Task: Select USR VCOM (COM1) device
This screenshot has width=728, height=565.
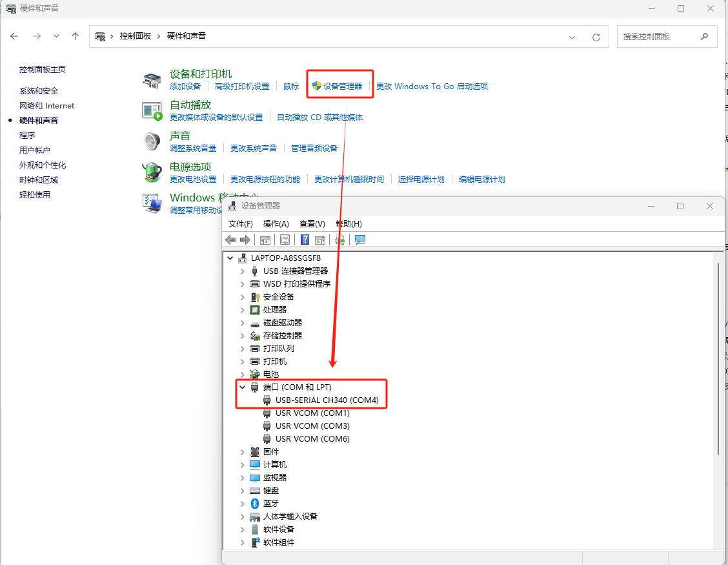Action: pos(312,413)
